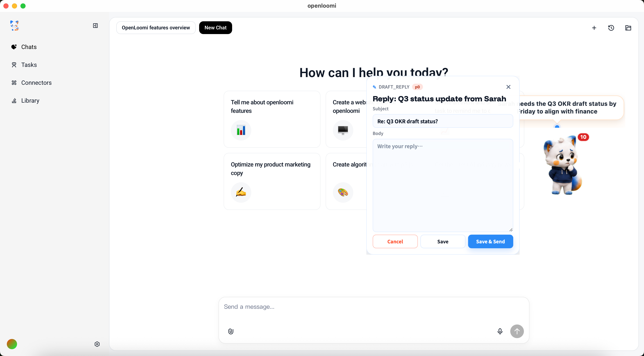The width and height of the screenshot is (644, 356).
Task: Select the Connectors icon
Action: (14, 83)
